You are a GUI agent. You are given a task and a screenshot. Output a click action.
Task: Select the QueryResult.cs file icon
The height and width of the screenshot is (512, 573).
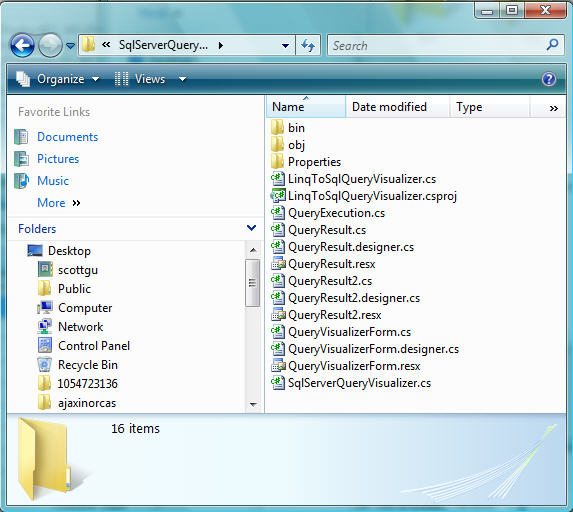(x=278, y=230)
